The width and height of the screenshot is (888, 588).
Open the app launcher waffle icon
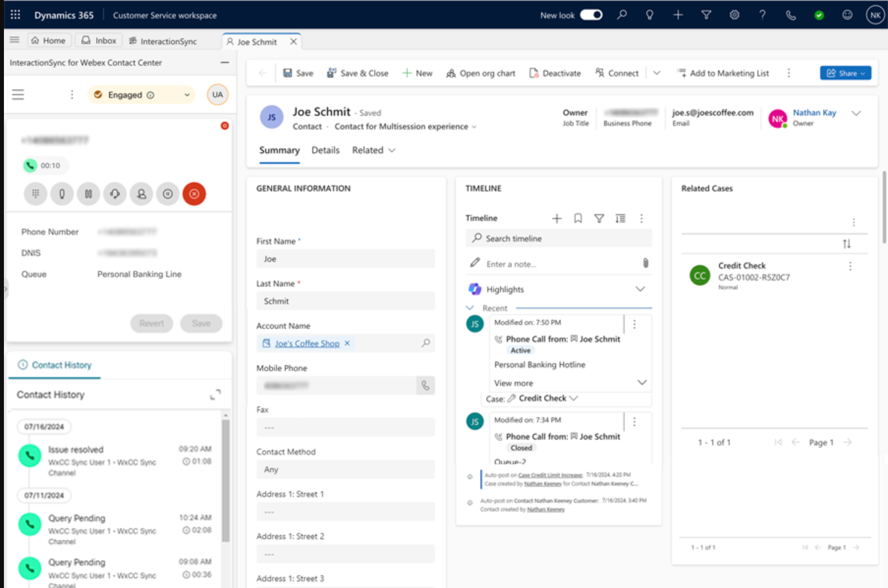click(15, 15)
